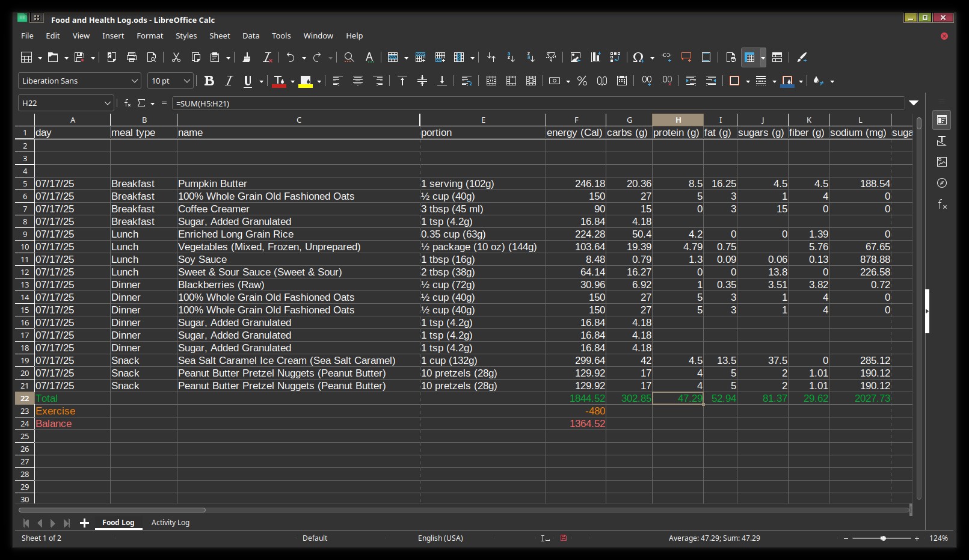
Task: Open the Functions panel in the sidebar
Action: [x=943, y=205]
